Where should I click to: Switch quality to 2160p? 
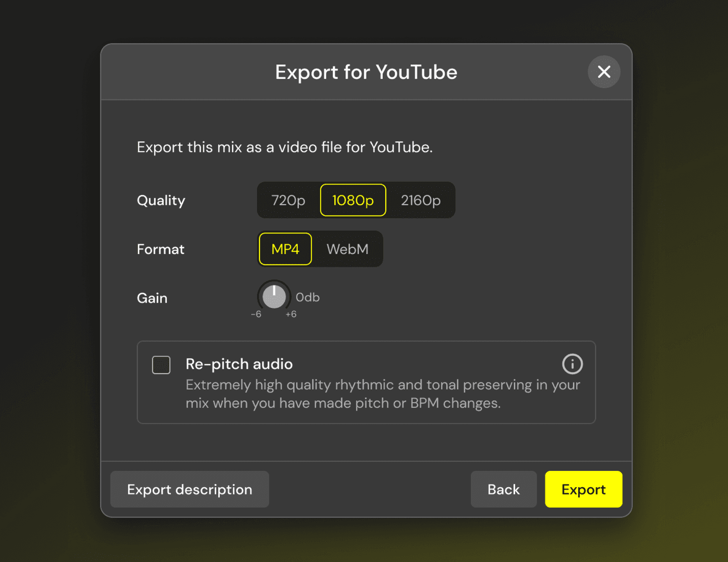421,200
